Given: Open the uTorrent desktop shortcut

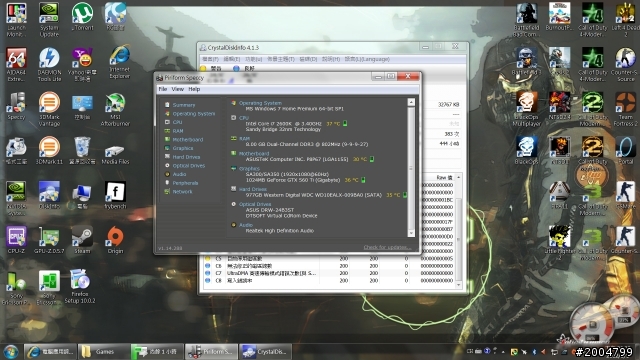Looking at the screenshot, I should click(82, 17).
